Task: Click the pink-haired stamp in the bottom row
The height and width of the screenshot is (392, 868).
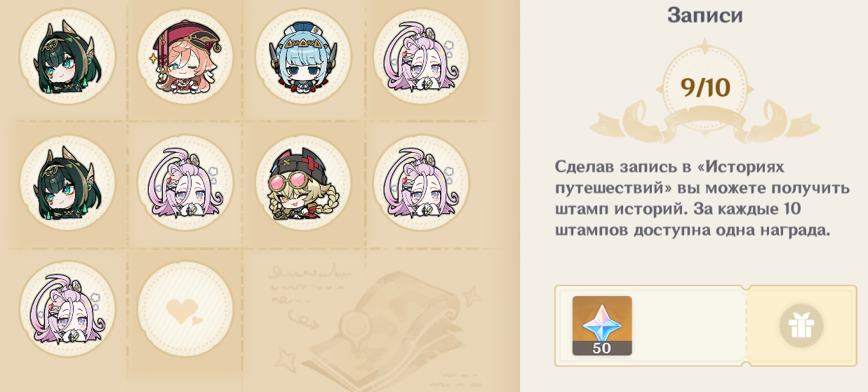Action: coord(67,309)
